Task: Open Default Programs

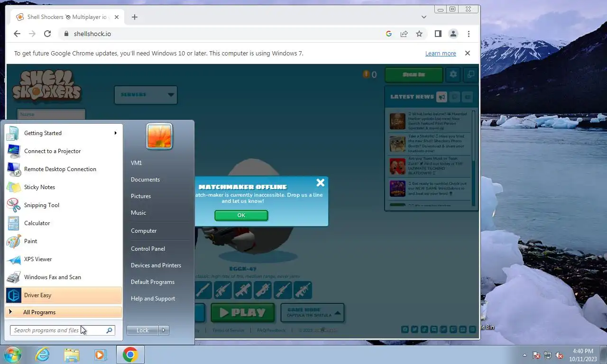Action: (153, 282)
